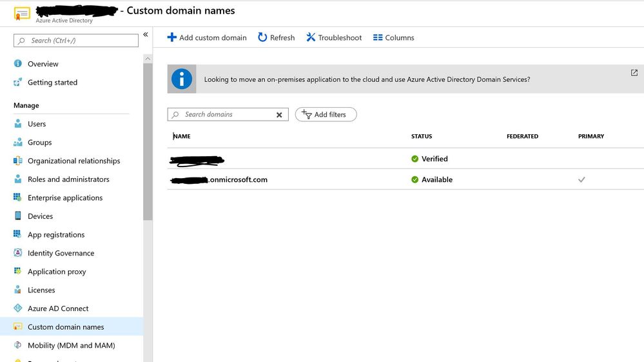Click the Available status cell
This screenshot has height=362, width=644.
432,179
